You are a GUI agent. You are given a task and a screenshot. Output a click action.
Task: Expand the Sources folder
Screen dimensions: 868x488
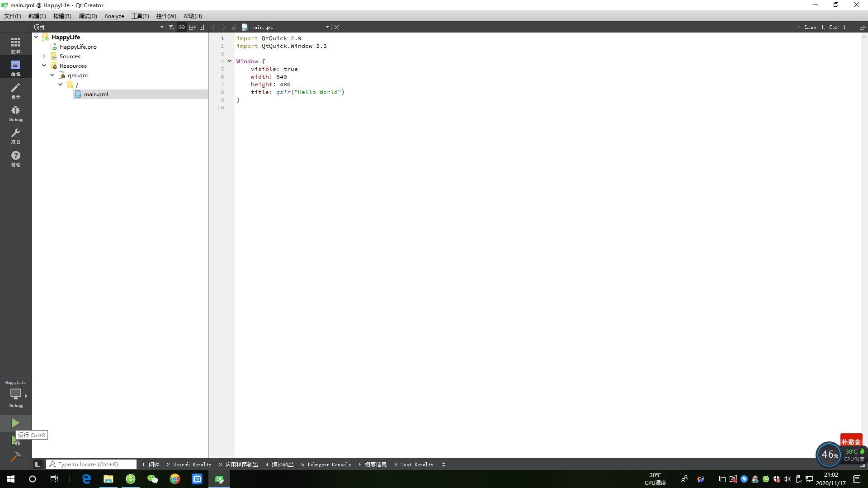click(x=44, y=56)
